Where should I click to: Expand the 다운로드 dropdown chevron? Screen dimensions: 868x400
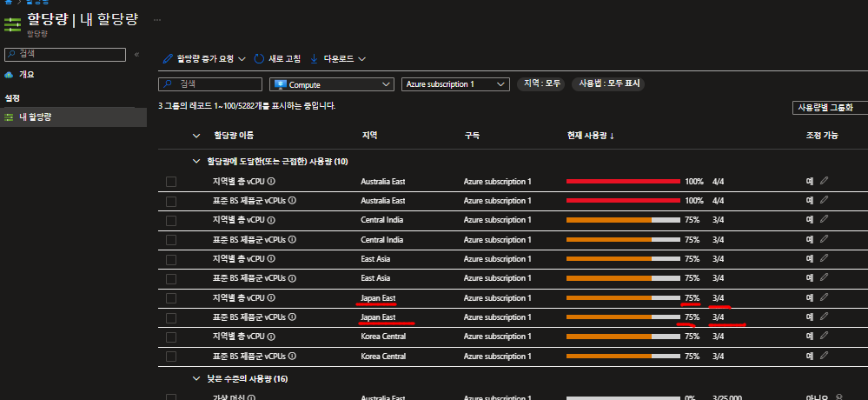point(362,59)
